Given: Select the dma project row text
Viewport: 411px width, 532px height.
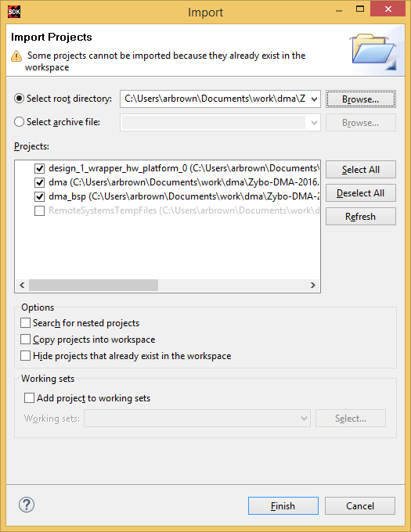Looking at the screenshot, I should click(x=184, y=182).
